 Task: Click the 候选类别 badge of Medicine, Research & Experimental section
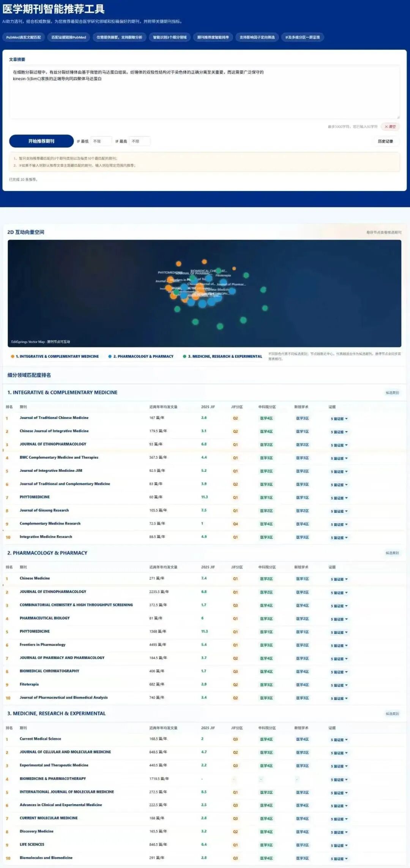pyautogui.click(x=392, y=714)
